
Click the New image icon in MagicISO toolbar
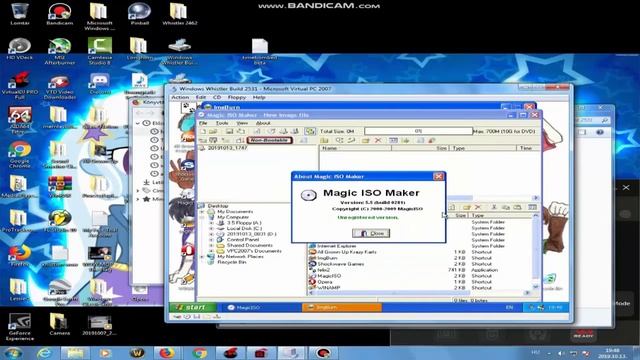pyautogui.click(x=203, y=131)
